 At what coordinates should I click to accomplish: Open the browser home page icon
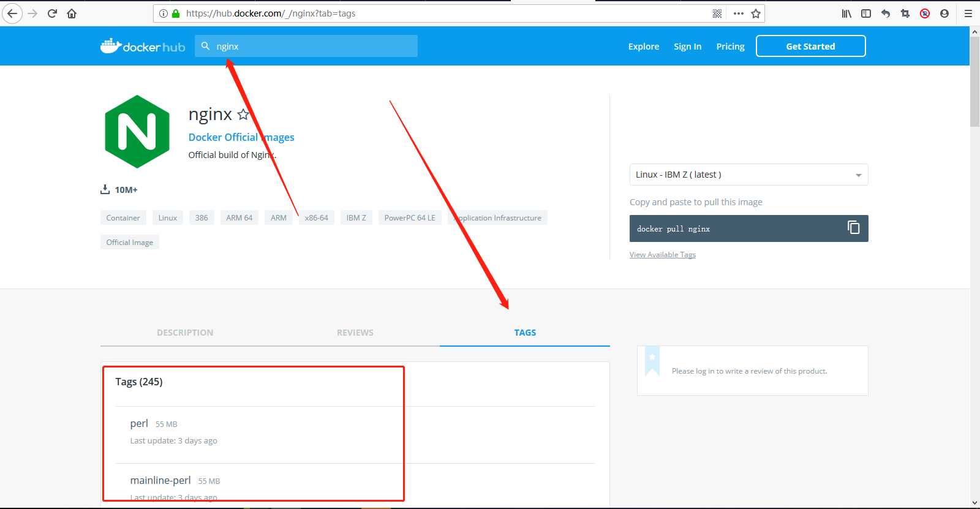(x=72, y=13)
